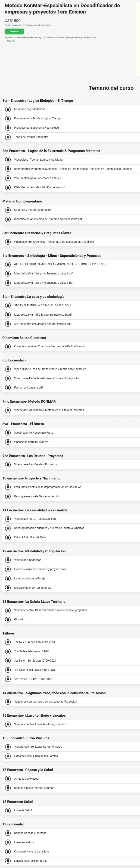Click lock icon beside Fecha 1er Consulta.pdf
Image resolution: width=140 pixels, height=868 pixels.
pos(8,388)
